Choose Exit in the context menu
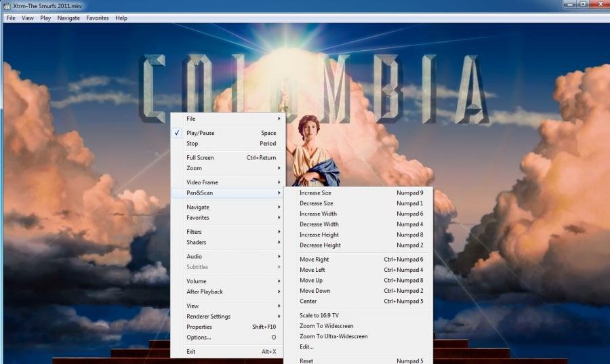 [x=228, y=352]
